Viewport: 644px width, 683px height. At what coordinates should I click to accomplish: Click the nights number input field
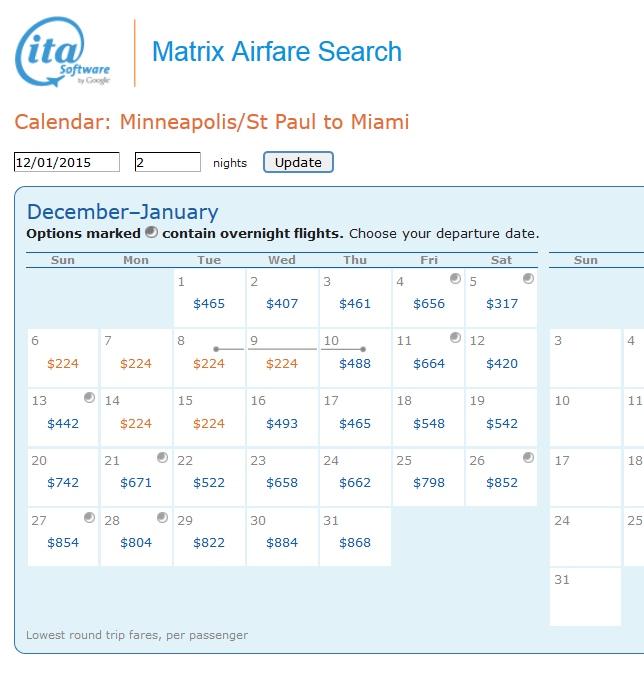tap(168, 162)
